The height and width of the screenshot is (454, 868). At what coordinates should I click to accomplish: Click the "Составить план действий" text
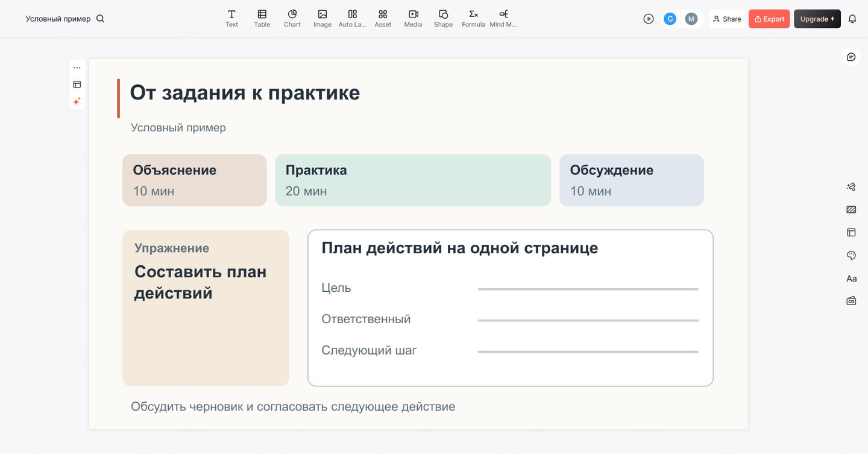pos(200,282)
